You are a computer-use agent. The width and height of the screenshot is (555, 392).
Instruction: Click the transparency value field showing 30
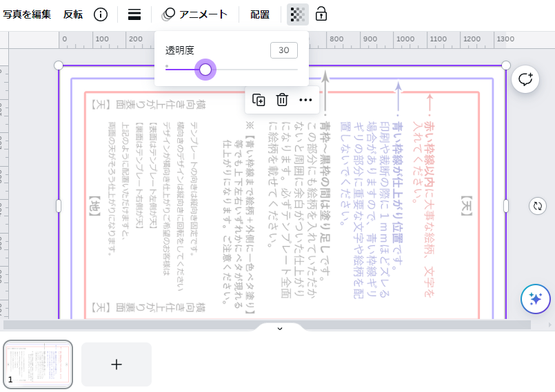pyautogui.click(x=284, y=50)
